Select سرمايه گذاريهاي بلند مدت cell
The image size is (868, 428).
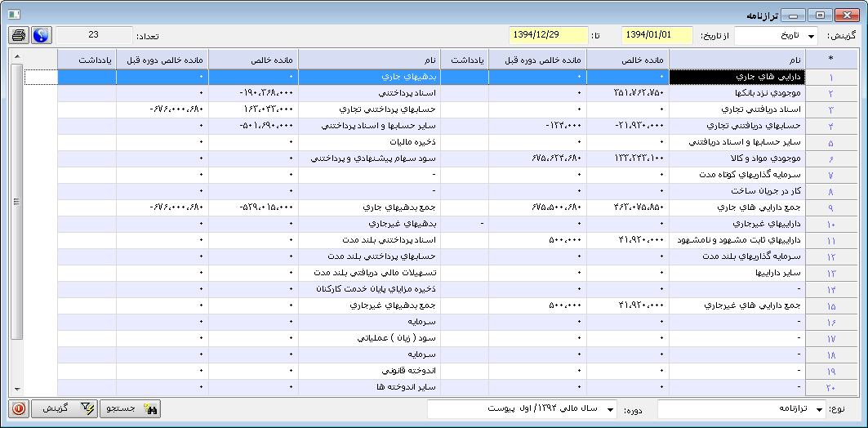coord(737,257)
